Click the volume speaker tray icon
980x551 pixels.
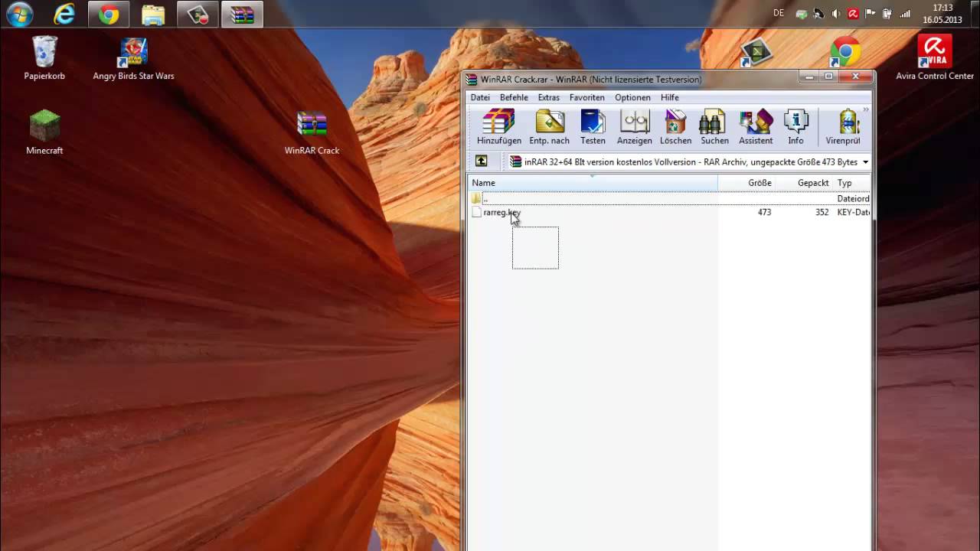(x=835, y=14)
